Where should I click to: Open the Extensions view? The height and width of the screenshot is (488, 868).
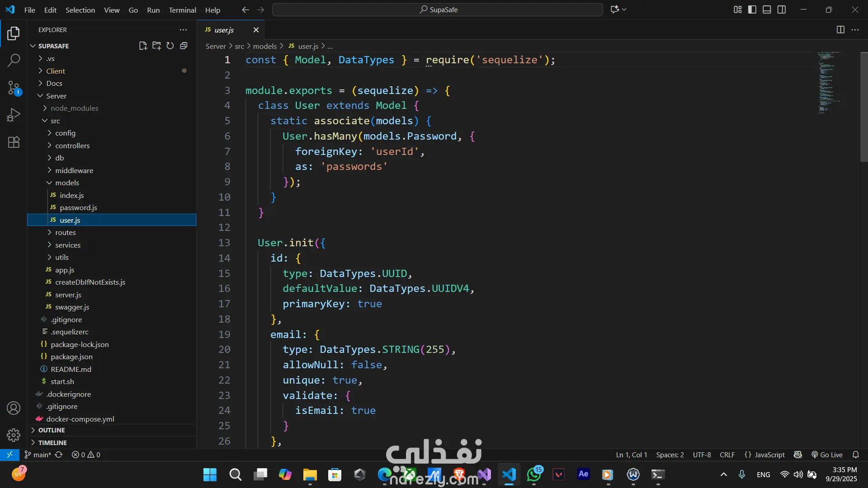(14, 142)
